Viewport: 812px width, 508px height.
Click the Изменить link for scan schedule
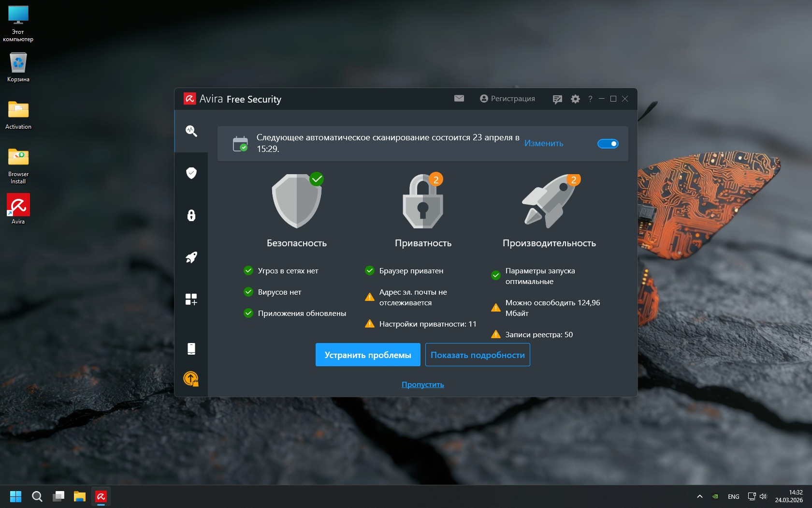click(544, 144)
